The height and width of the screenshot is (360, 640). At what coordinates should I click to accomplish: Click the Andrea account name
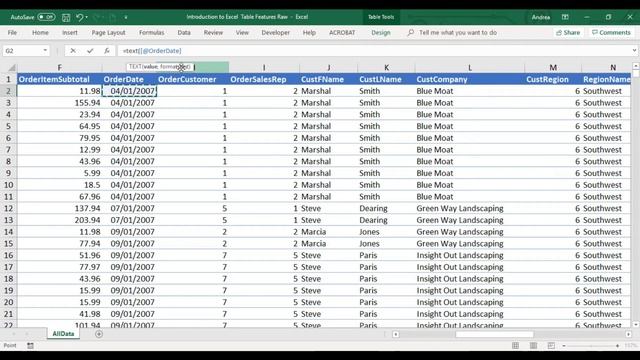coord(540,17)
